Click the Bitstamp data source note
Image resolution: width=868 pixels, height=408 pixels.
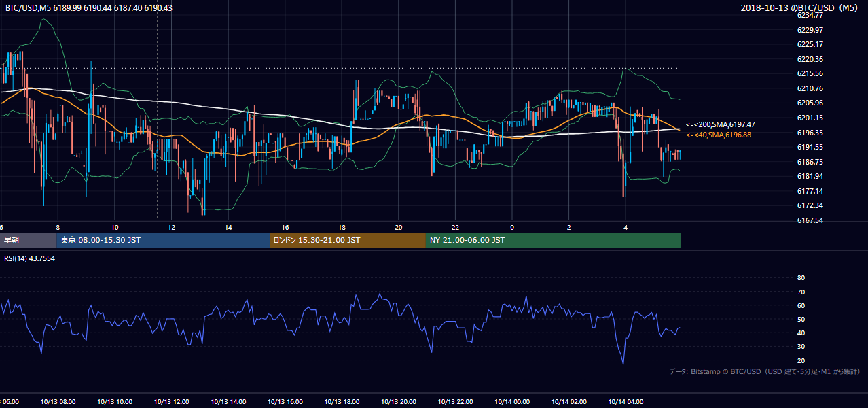click(x=765, y=371)
